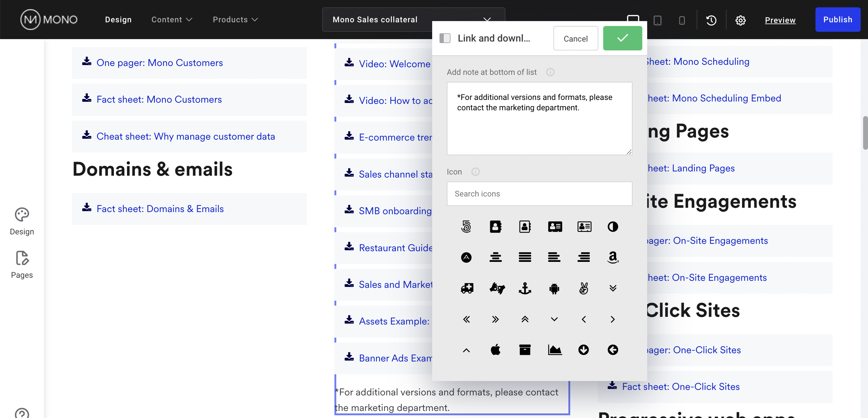
Task: Click the Publish button
Action: 837,20
